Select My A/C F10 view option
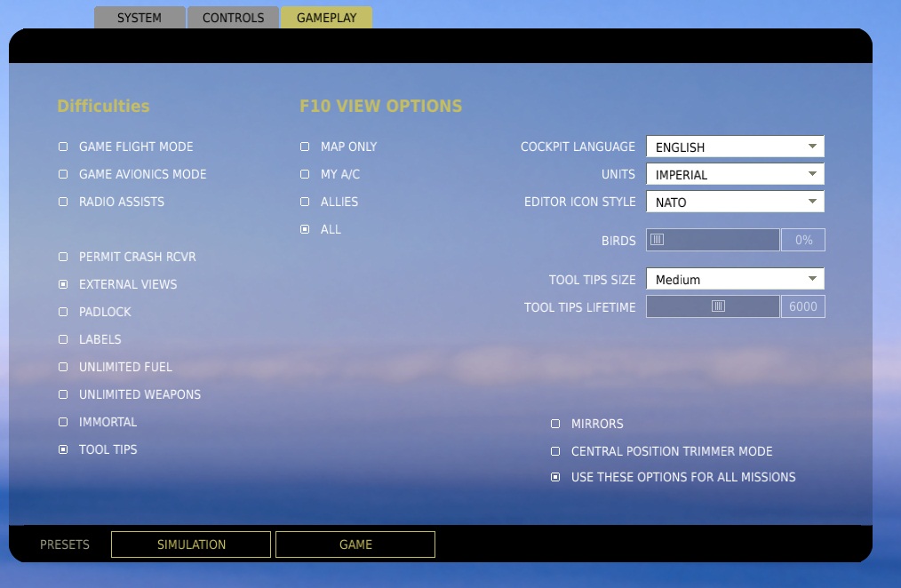The height and width of the screenshot is (588, 901). point(305,175)
